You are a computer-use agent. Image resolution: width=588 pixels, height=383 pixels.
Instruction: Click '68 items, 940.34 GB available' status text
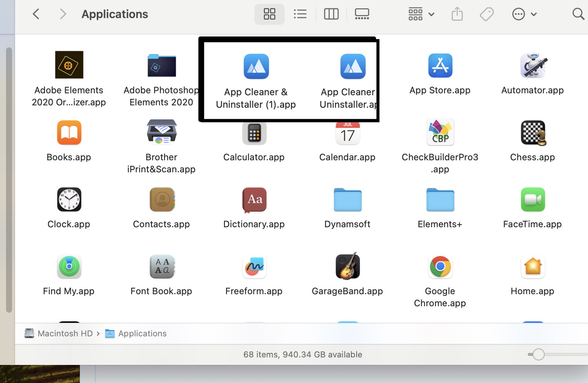pyautogui.click(x=303, y=354)
